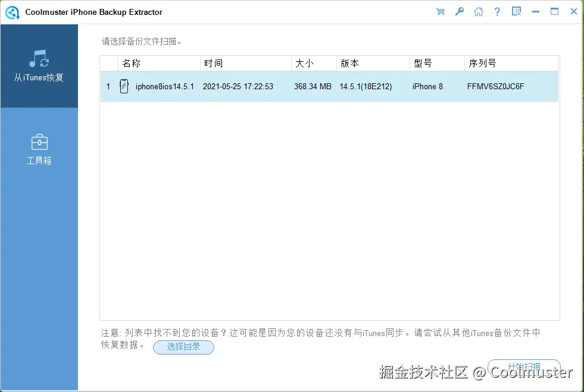This screenshot has height=392, width=584.
Task: Click the Coolmuster logo in the top-left corner
Action: point(12,12)
